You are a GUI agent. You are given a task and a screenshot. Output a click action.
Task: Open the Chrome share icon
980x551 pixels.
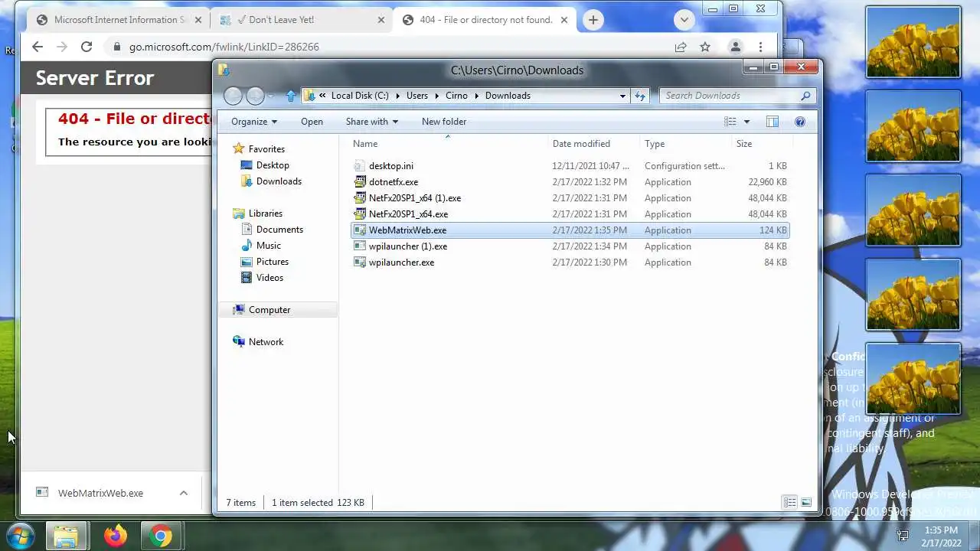pos(681,47)
